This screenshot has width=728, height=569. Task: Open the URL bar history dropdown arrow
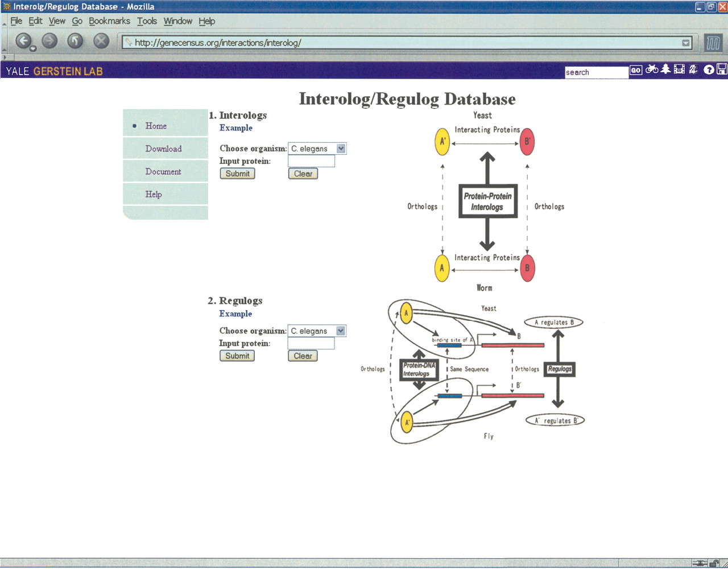click(x=686, y=43)
